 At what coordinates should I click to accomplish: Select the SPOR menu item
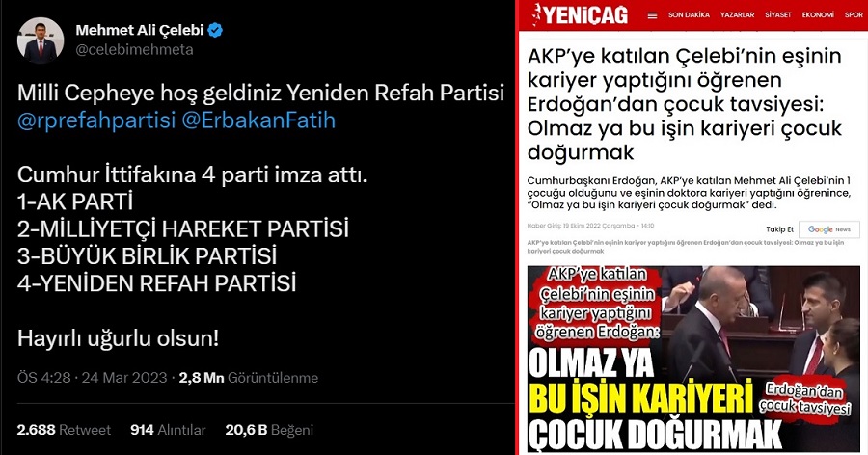[854, 15]
